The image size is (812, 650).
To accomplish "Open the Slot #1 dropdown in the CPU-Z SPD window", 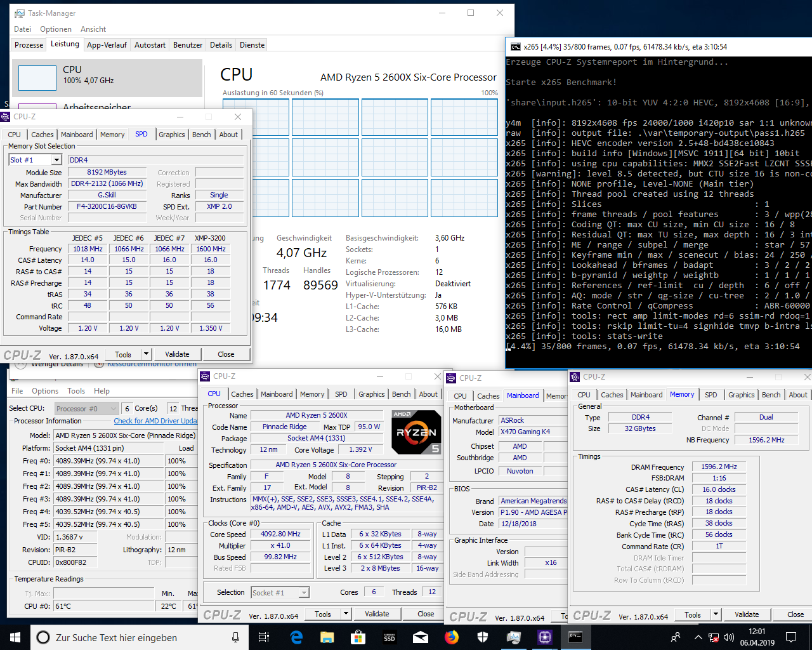I will pos(56,160).
